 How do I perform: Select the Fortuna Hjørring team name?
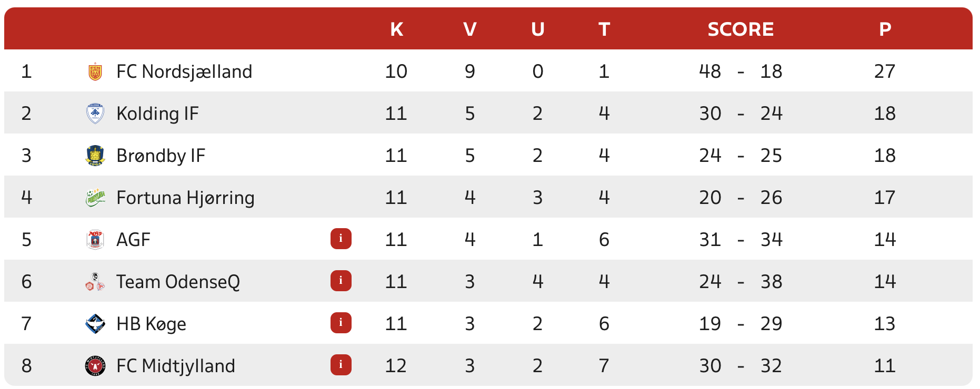click(x=185, y=198)
